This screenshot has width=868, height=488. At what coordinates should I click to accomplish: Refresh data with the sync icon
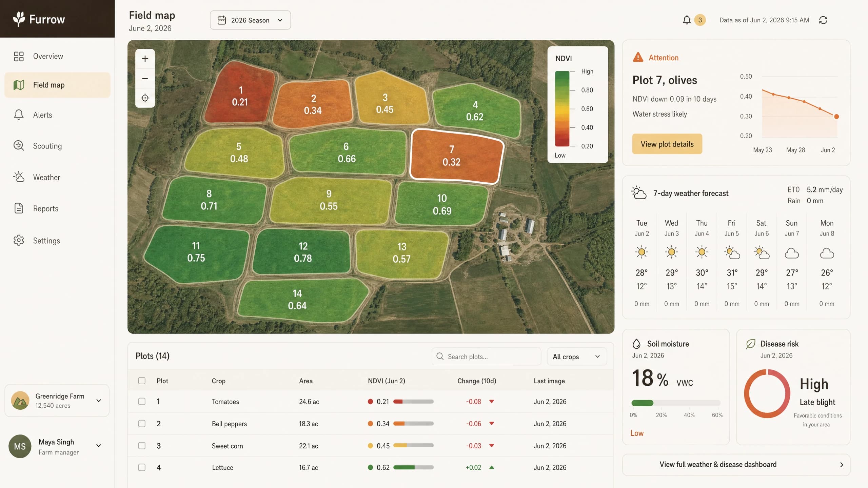[823, 20]
